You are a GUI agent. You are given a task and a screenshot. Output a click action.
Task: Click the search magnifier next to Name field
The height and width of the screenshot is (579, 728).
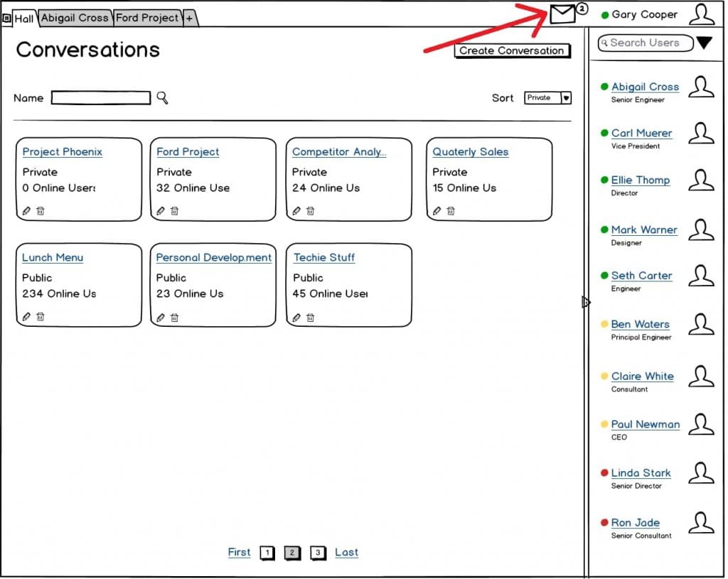pos(162,97)
